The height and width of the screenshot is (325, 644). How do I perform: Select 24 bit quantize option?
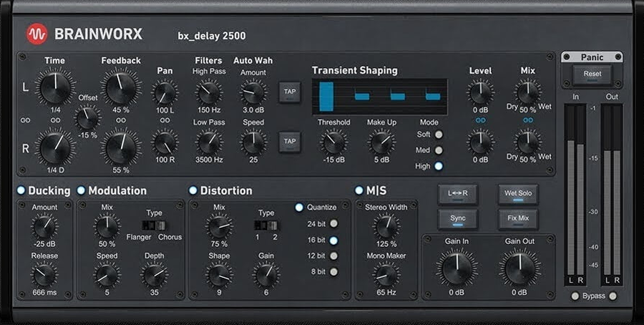(333, 224)
